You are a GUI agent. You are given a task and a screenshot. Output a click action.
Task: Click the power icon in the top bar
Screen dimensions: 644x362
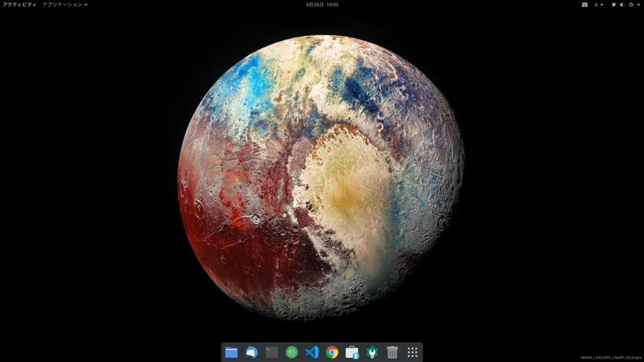[631, 4]
